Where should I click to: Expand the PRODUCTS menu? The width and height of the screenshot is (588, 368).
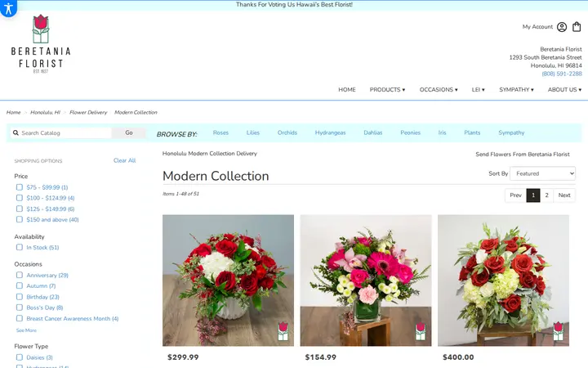387,90
